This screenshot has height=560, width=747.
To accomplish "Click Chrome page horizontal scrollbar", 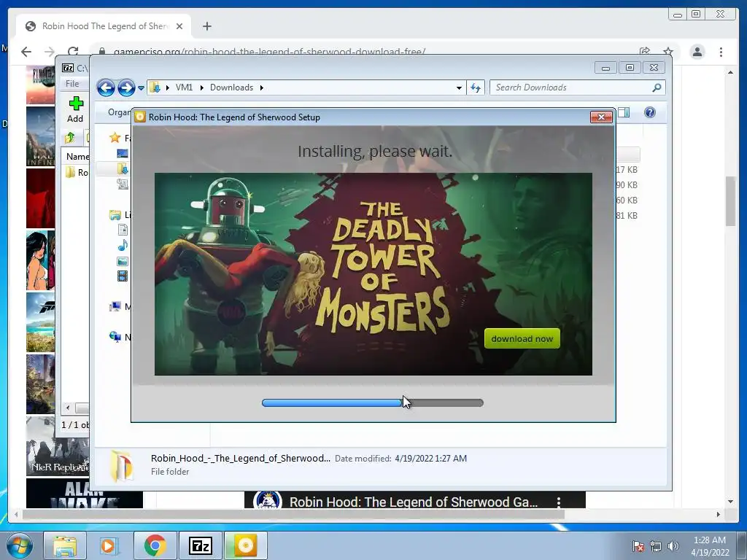I will point(293,514).
